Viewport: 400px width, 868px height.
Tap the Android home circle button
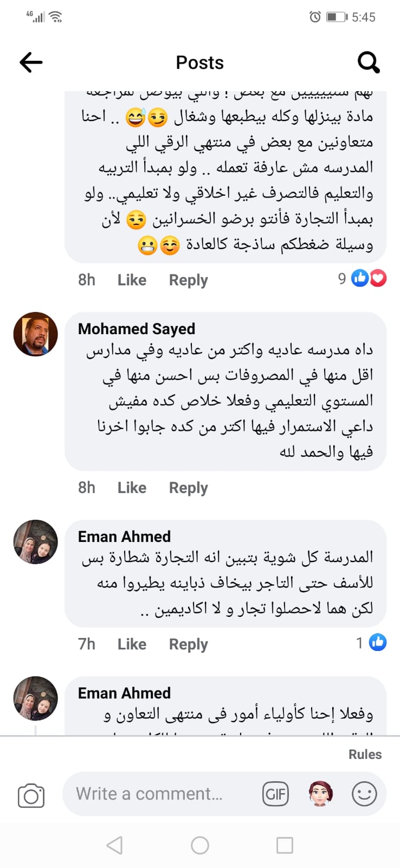[x=200, y=845]
